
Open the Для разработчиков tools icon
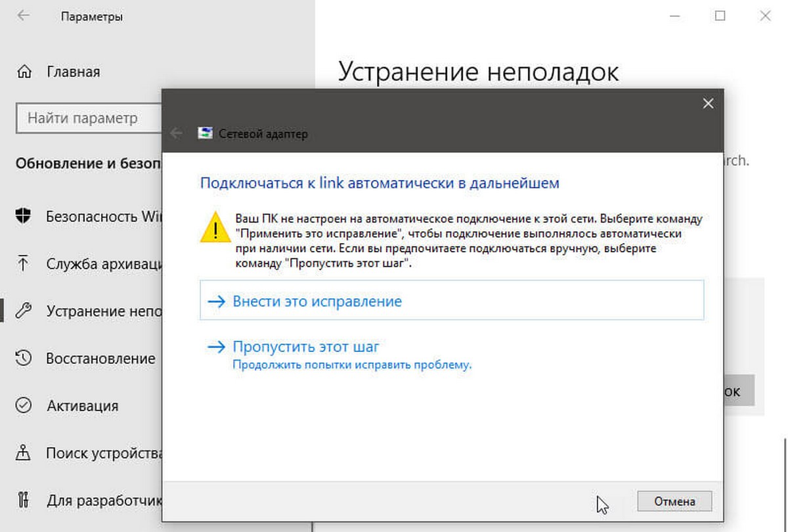click(24, 500)
